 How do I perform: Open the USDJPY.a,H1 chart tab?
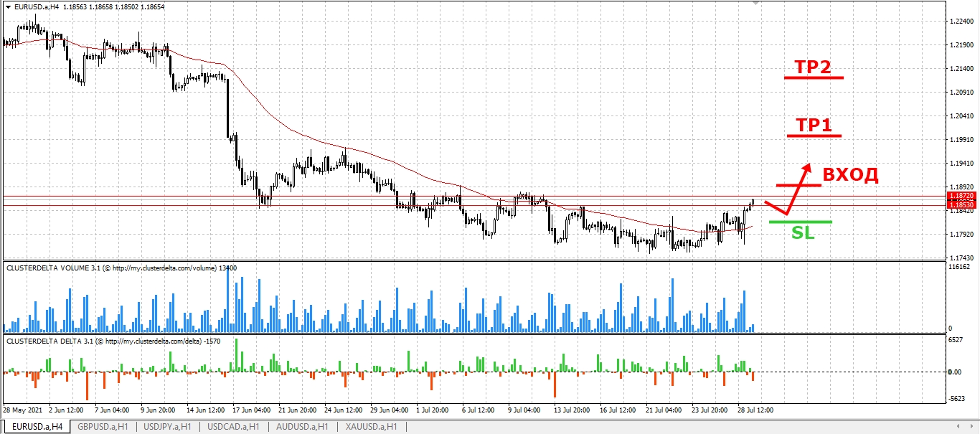tap(168, 426)
